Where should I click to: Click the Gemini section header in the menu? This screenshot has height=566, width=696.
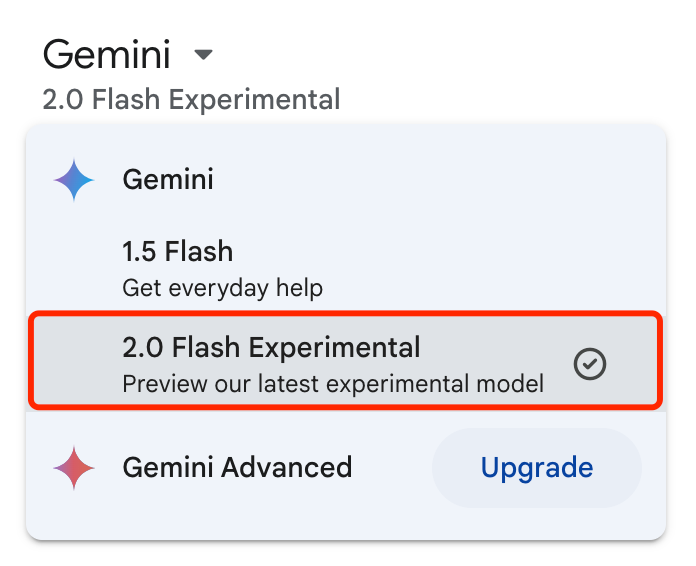click(168, 179)
